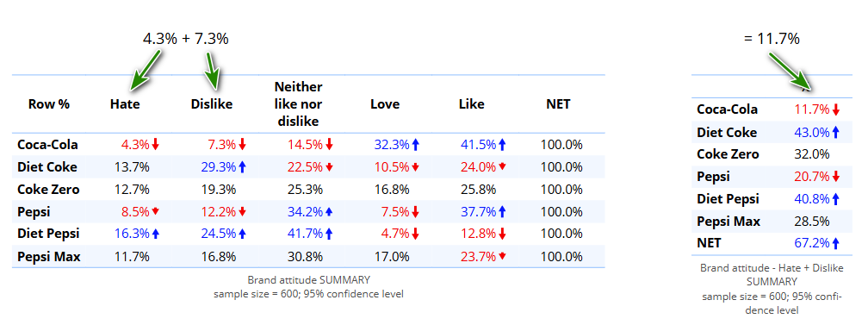868x325 pixels.
Task: Click the blue up arrow beside Diet Coke Dislike 29.3%
Action: (x=241, y=167)
